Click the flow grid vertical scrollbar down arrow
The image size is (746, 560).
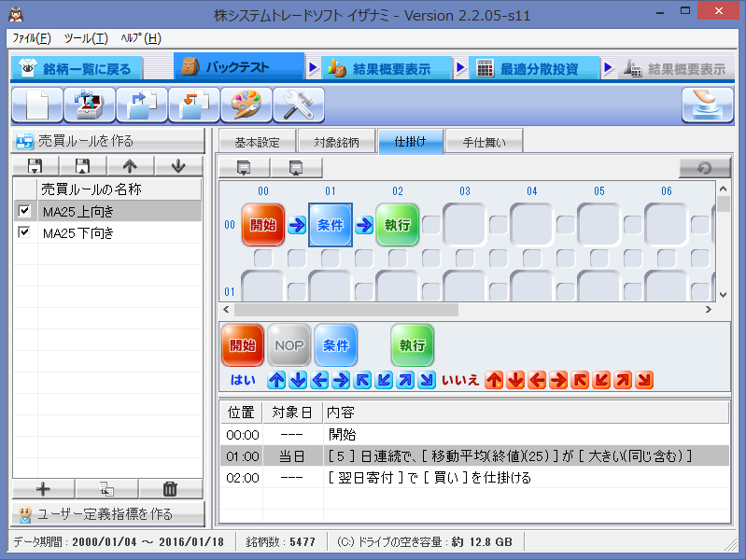724,295
